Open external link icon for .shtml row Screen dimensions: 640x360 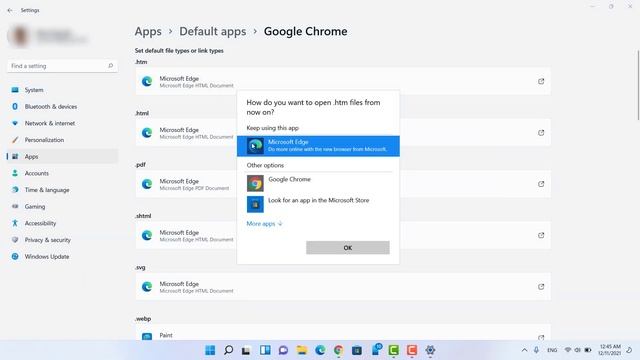pos(541,235)
